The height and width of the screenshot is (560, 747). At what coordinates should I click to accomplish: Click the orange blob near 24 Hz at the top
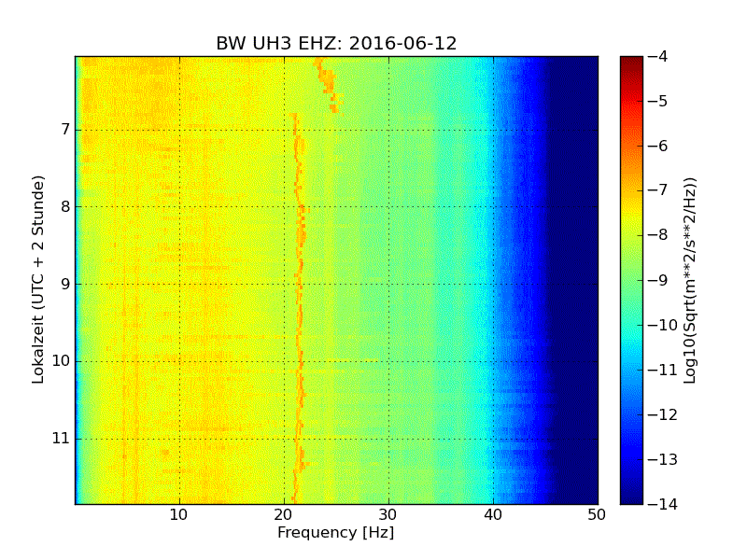328,83
